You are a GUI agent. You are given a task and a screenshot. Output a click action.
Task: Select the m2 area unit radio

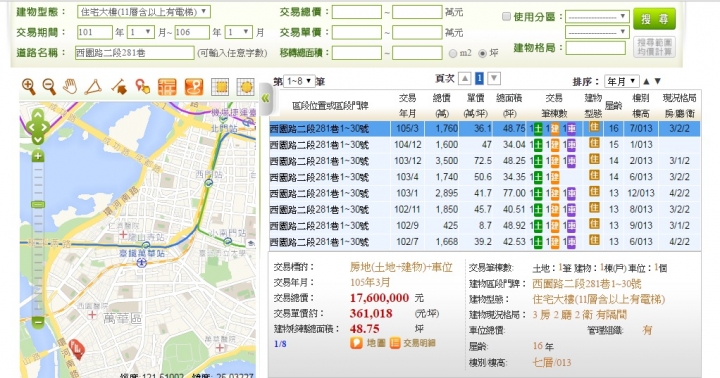(453, 53)
